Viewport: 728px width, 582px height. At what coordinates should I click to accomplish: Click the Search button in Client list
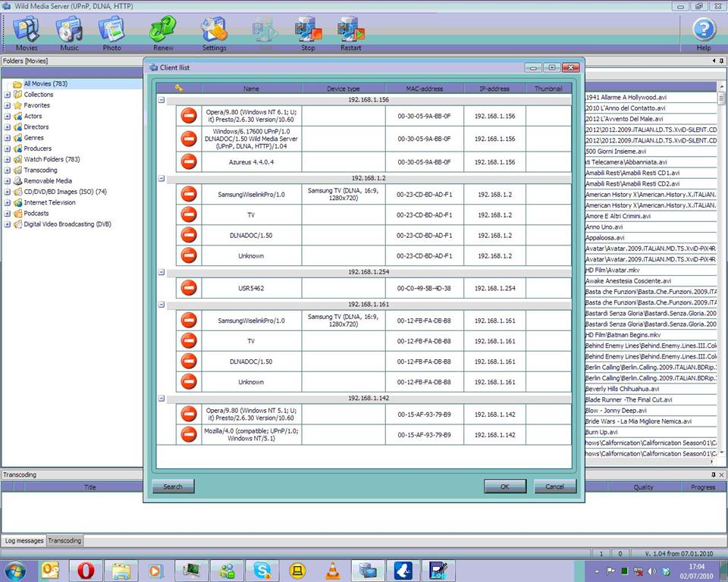tap(173, 487)
